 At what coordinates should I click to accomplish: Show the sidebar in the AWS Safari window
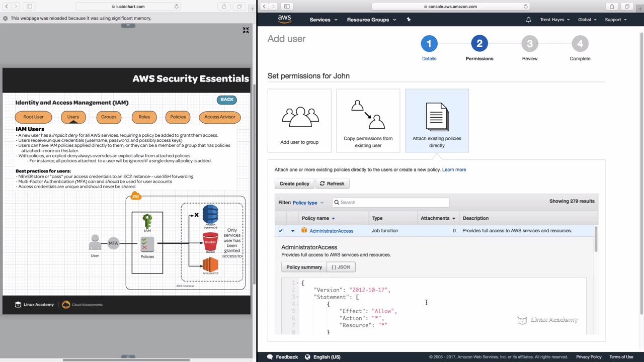pyautogui.click(x=287, y=7)
